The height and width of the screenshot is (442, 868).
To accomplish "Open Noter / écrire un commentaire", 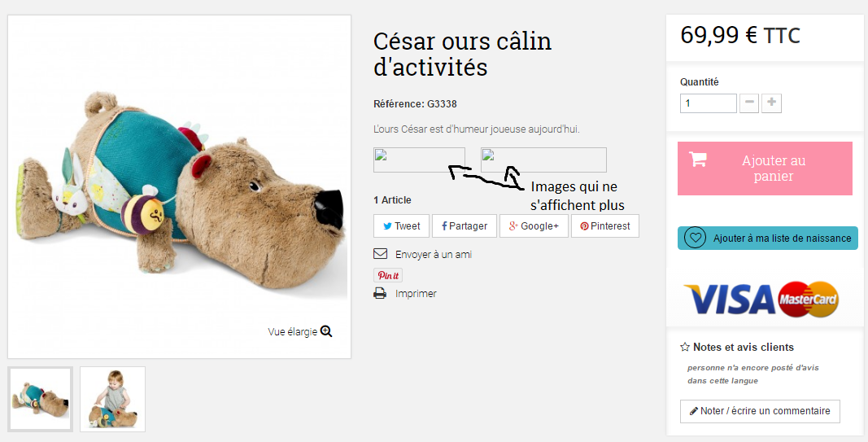I will tap(760, 411).
